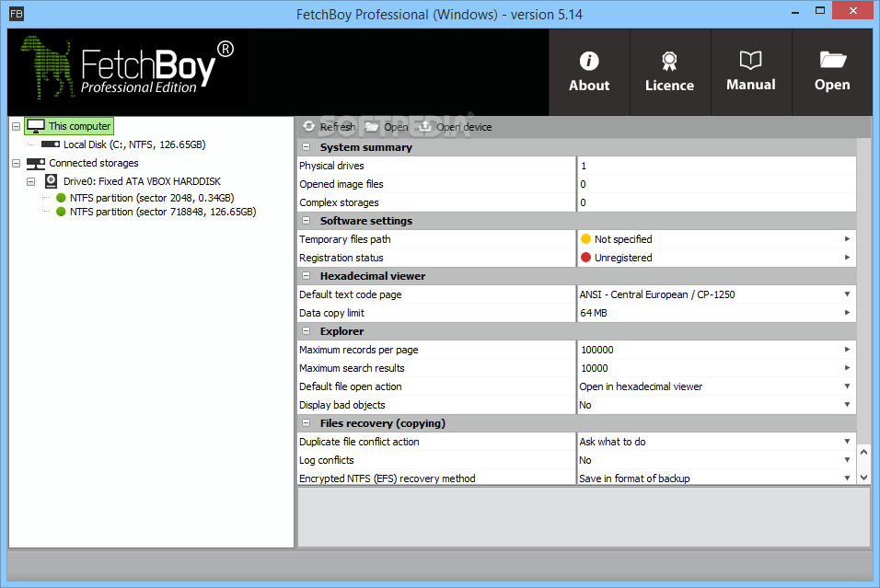
Task: Click the This computer monitor icon
Action: [x=36, y=126]
